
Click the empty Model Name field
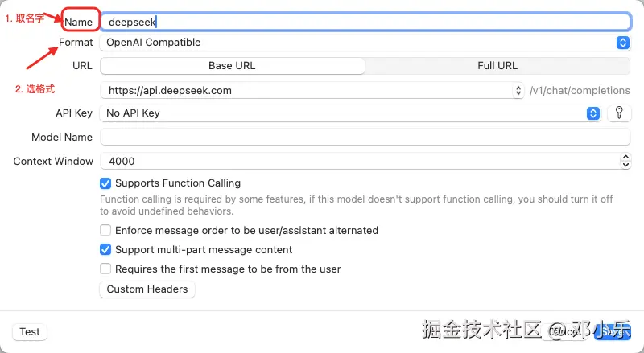tap(365, 137)
